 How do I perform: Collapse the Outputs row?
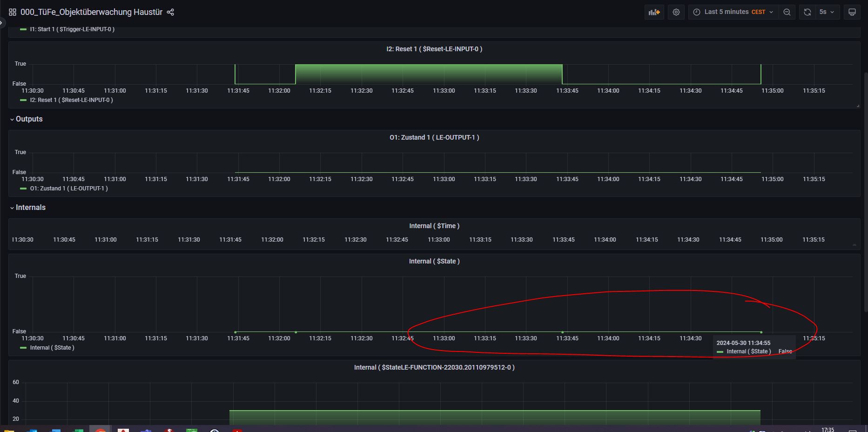(x=27, y=119)
